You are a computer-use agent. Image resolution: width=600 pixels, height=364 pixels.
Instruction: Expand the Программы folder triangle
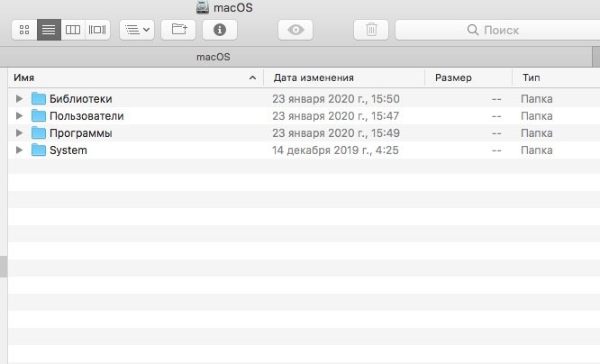click(19, 133)
